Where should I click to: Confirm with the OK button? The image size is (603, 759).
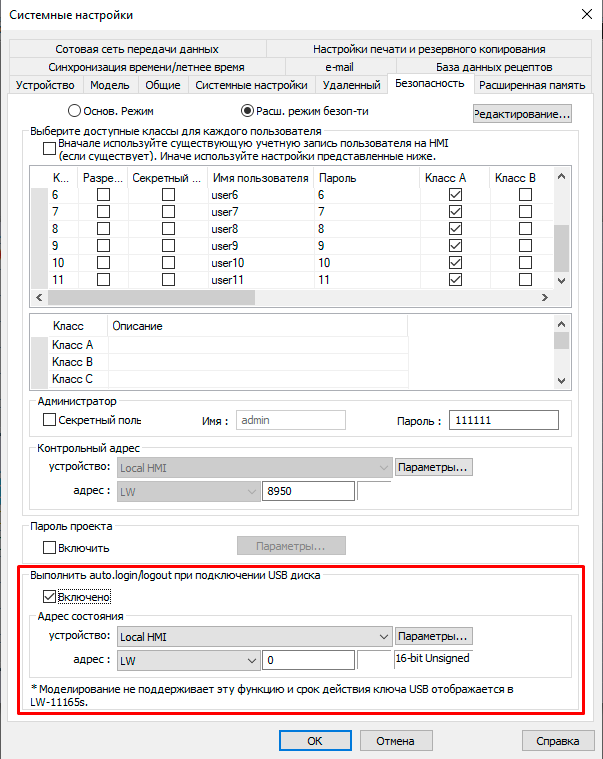[315, 741]
